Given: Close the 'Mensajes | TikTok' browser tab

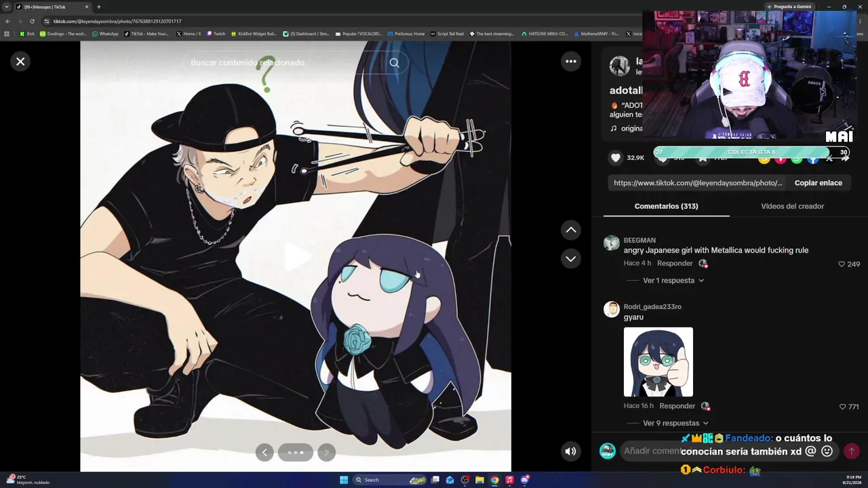Looking at the screenshot, I should tap(87, 7).
